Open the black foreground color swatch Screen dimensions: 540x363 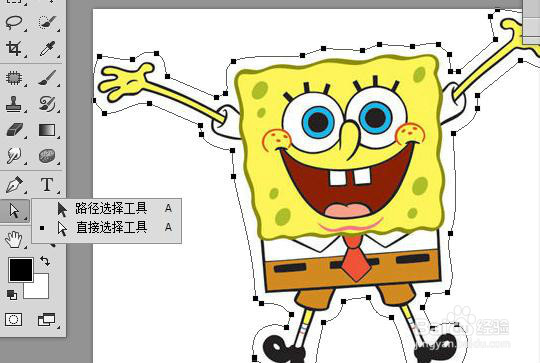[x=21, y=270]
